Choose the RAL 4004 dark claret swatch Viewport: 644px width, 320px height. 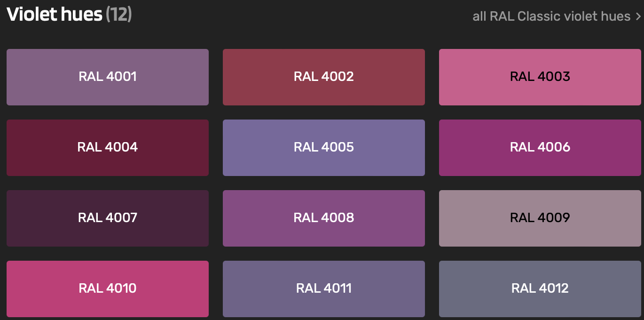(108, 148)
